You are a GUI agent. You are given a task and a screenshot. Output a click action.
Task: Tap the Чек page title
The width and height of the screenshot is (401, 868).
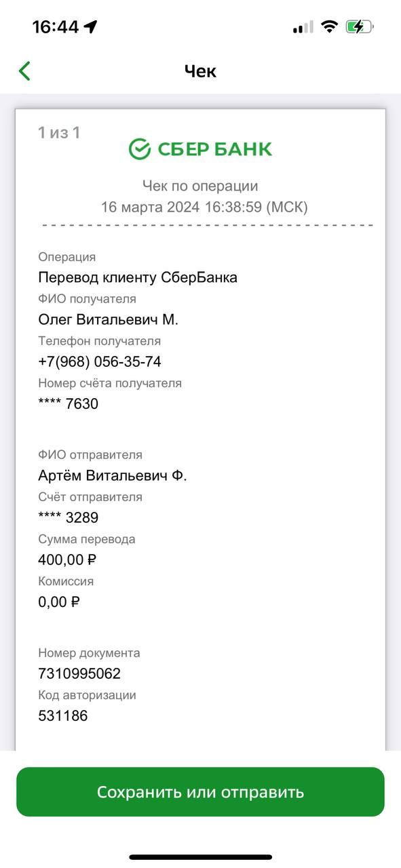[200, 71]
